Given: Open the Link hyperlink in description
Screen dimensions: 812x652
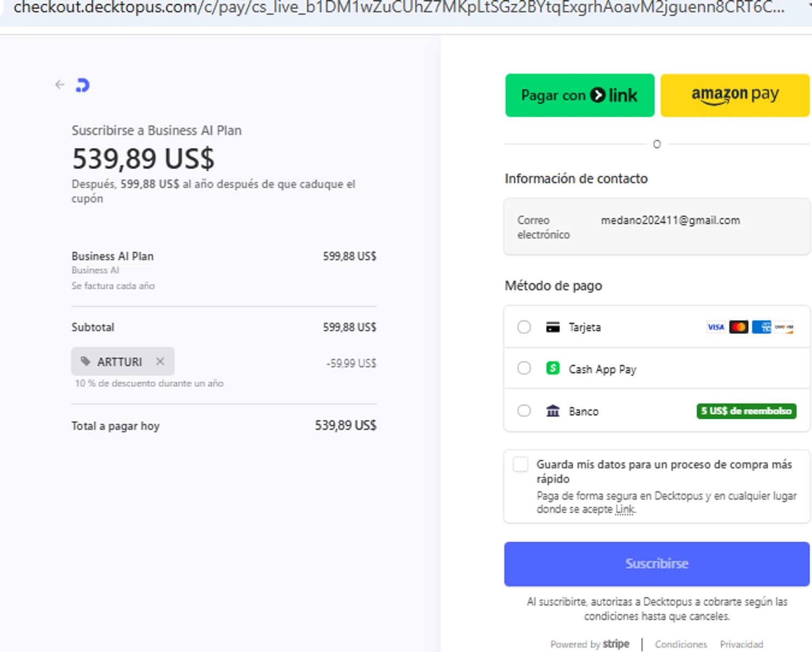Looking at the screenshot, I should click(625, 510).
